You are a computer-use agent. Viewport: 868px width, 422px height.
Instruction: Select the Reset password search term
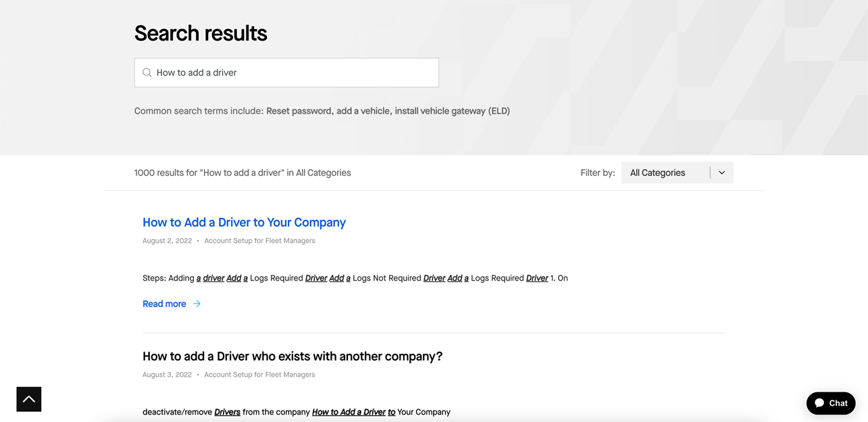click(299, 111)
